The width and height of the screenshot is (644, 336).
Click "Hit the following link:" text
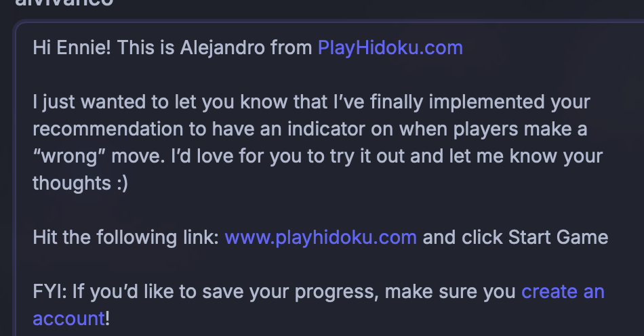[x=125, y=238]
